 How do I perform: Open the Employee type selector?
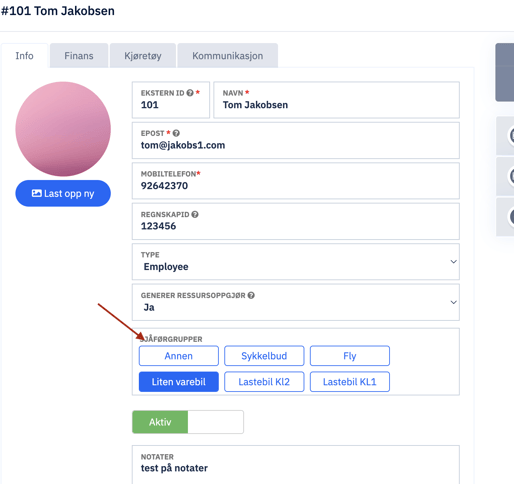296,262
